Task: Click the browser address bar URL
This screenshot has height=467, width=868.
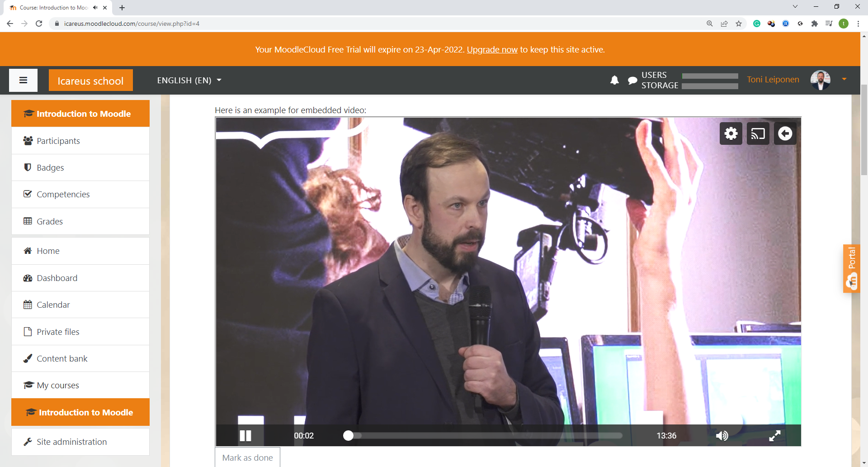Action: point(132,24)
